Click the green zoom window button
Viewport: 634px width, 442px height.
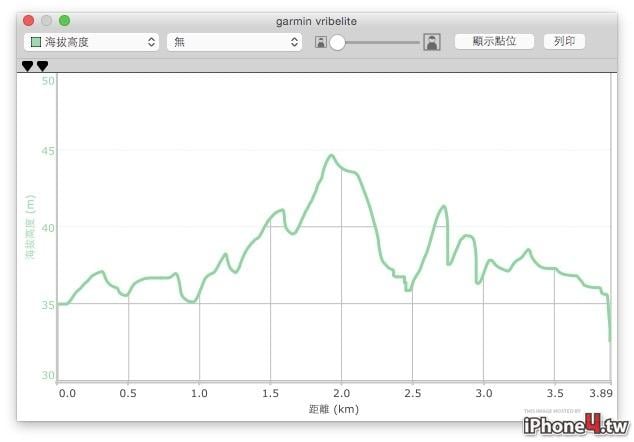[x=64, y=21]
